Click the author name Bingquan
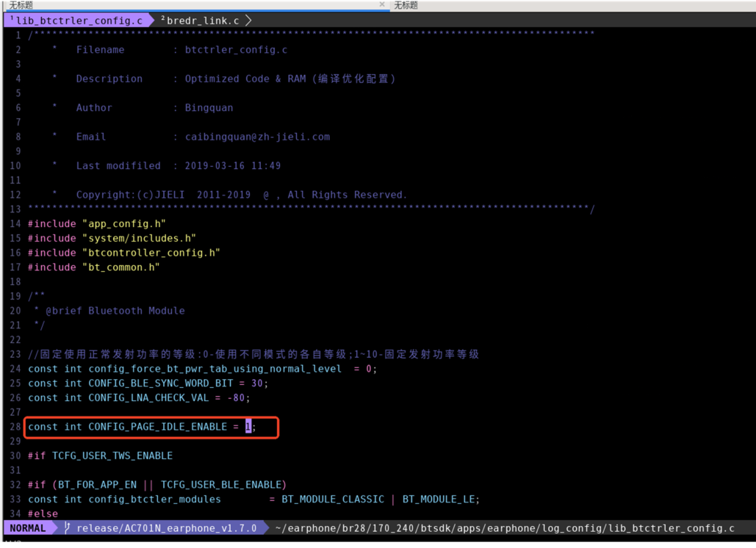The width and height of the screenshot is (756, 548). (x=209, y=108)
